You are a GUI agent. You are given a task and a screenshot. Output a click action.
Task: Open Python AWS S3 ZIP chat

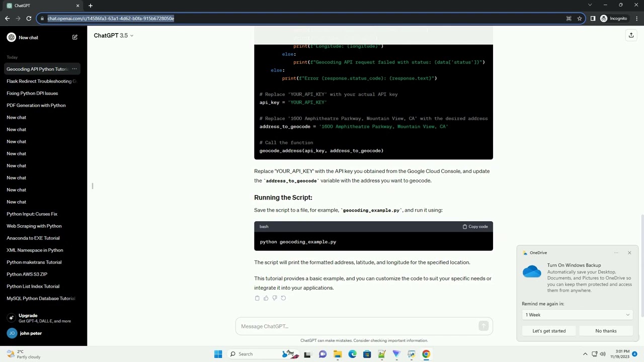click(43, 274)
